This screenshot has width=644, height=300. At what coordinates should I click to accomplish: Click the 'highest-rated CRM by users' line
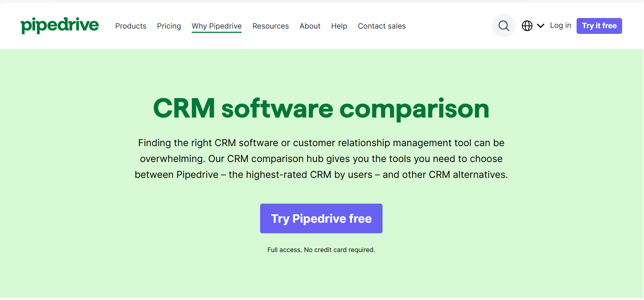[321, 175]
